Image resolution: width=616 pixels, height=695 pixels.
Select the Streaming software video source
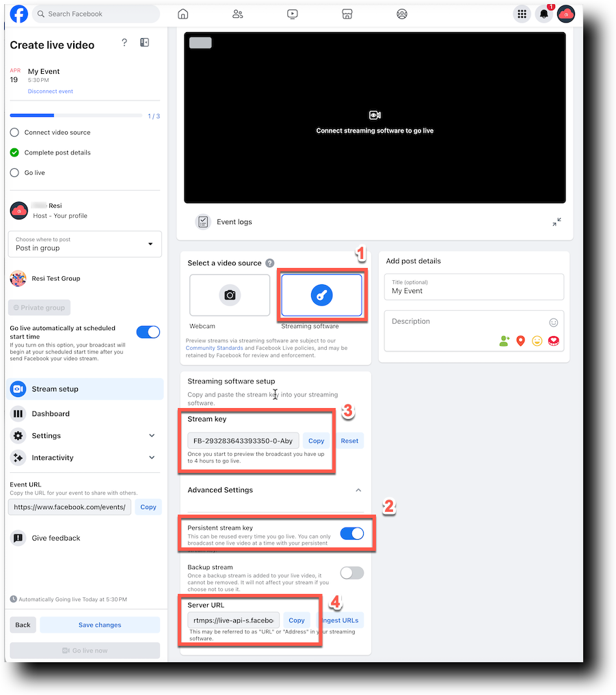tap(322, 295)
